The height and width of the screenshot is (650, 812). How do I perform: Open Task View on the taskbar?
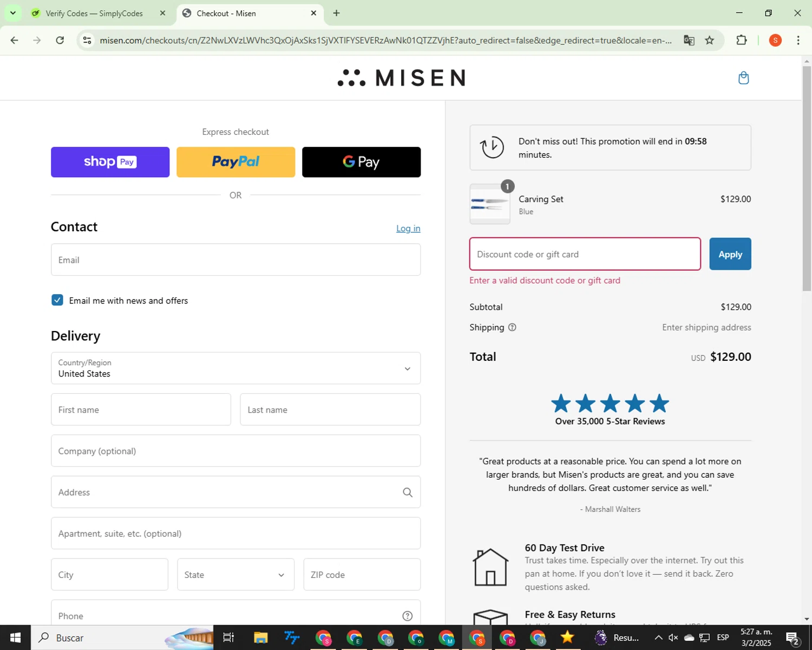coord(228,638)
